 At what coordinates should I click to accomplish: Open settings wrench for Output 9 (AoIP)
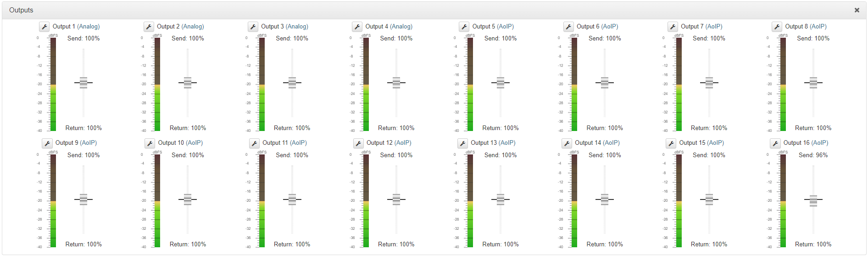(47, 143)
